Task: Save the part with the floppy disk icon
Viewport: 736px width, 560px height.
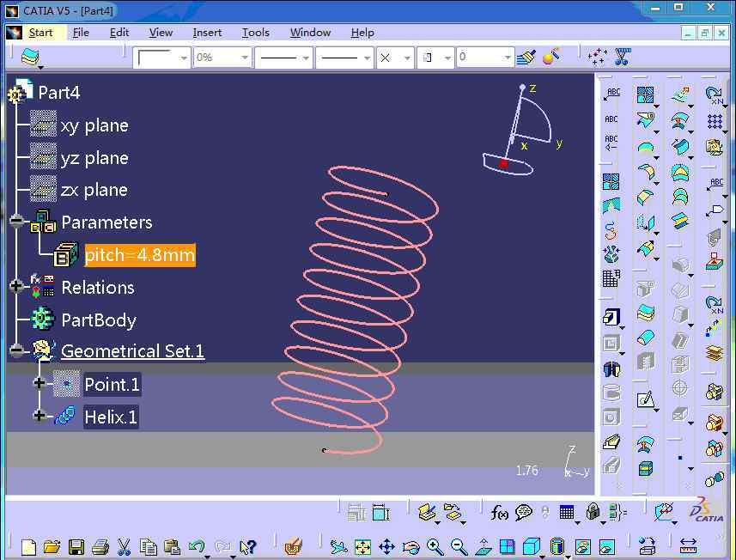Action: [76, 547]
